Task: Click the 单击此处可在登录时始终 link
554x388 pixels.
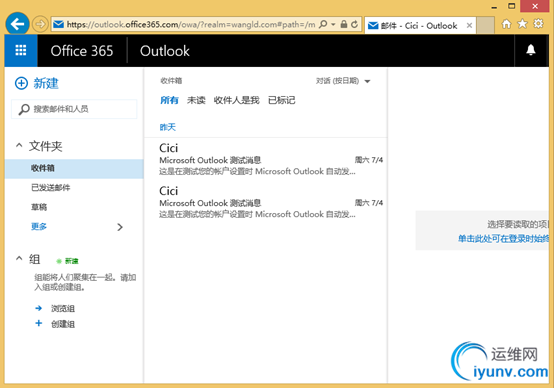Action: pyautogui.click(x=503, y=239)
